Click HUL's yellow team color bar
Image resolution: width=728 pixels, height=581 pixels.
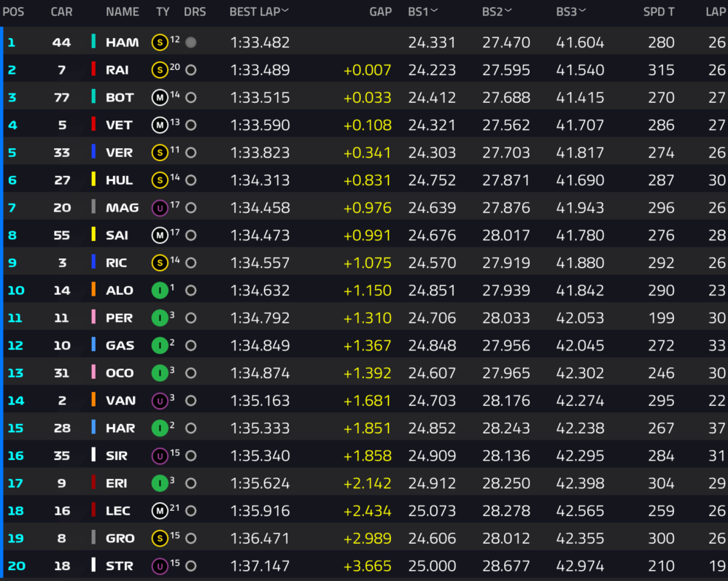[x=93, y=180]
